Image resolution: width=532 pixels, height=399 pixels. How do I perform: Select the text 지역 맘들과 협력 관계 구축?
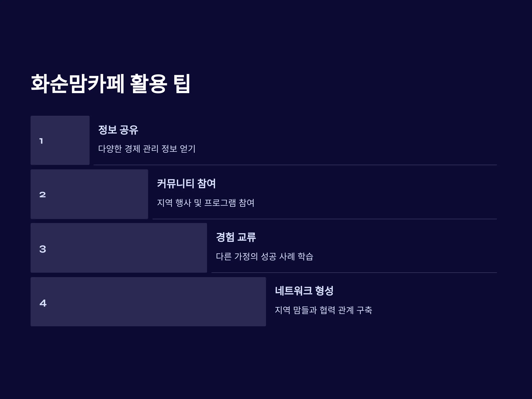coord(323,310)
